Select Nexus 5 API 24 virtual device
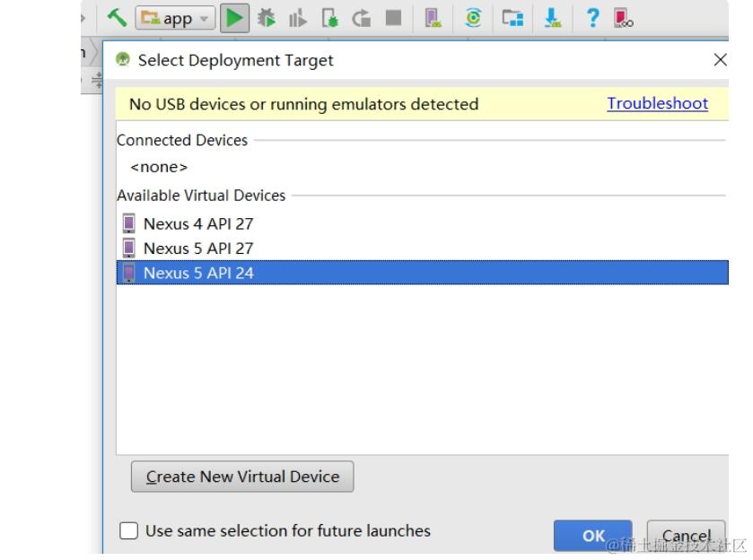Image resolution: width=753 pixels, height=560 pixels. (422, 273)
